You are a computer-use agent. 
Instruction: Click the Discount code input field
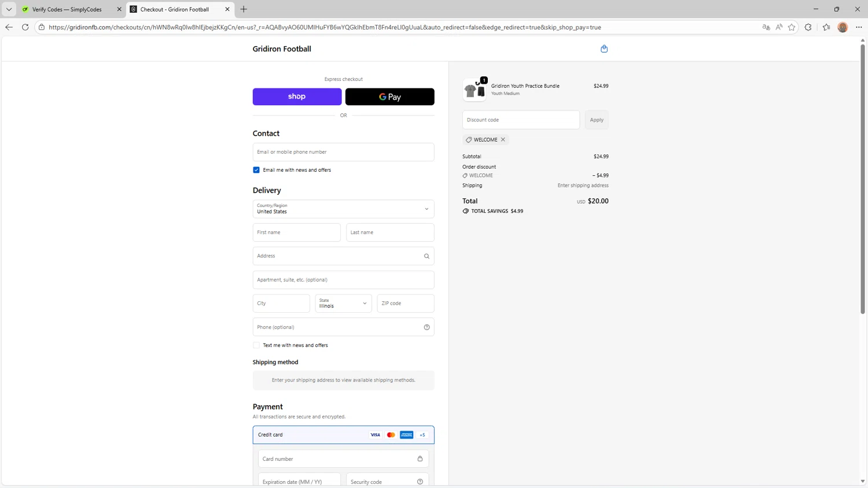521,120
